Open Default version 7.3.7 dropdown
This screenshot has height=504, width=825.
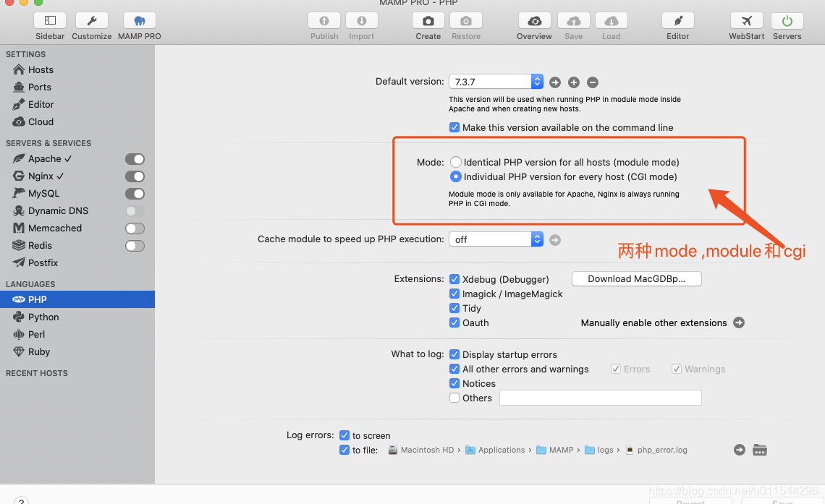click(x=496, y=82)
